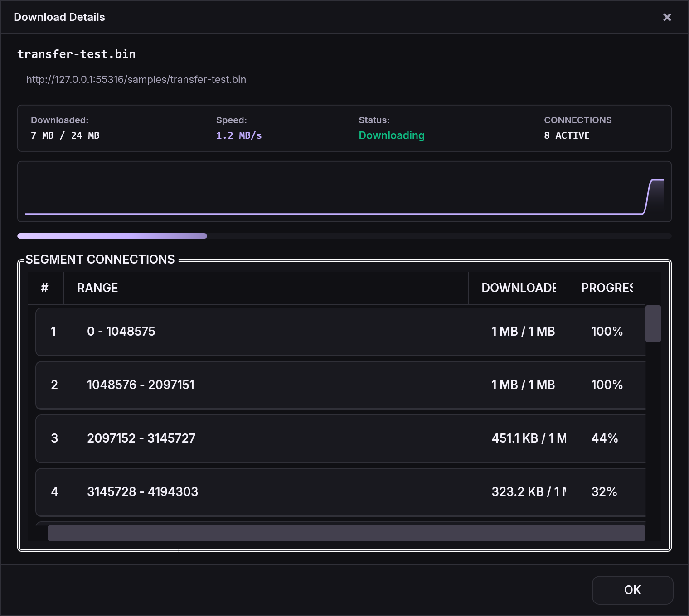Click the speed history graph
The width and height of the screenshot is (689, 616).
coord(344,192)
